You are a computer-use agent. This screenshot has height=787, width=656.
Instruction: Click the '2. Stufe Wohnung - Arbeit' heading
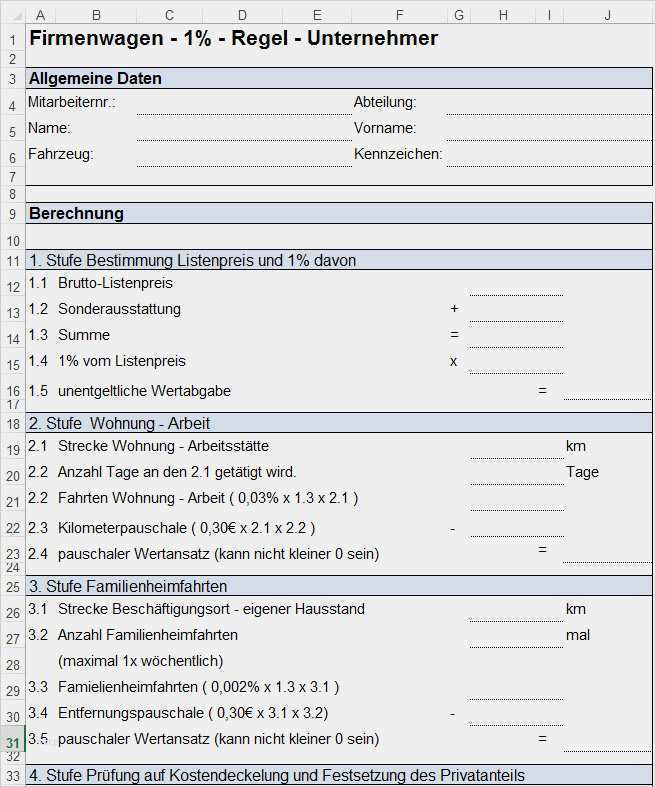pos(119,423)
